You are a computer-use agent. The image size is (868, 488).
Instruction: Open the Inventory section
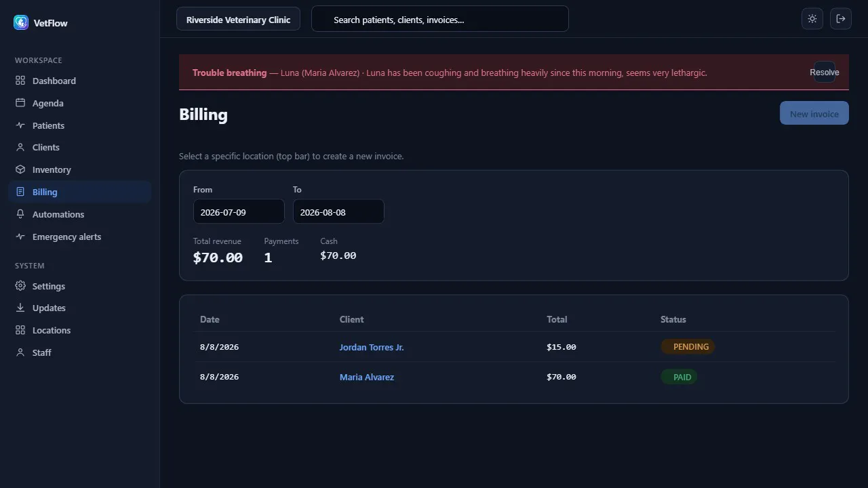80,169
